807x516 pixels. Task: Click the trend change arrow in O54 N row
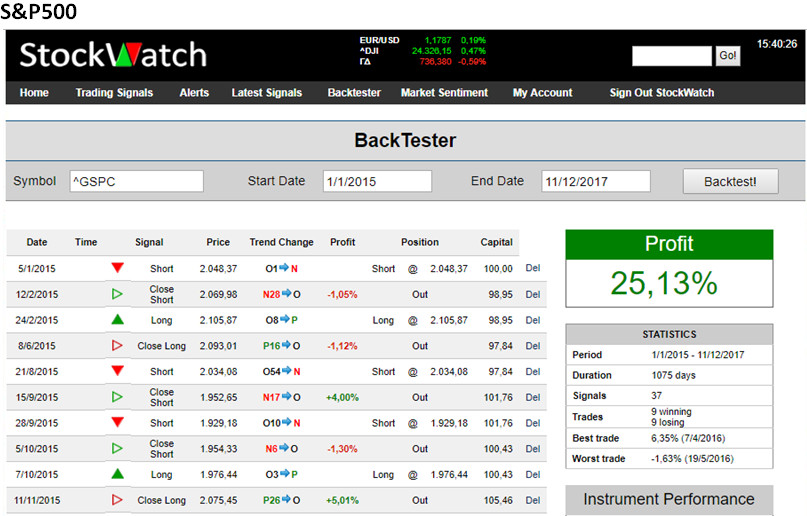pyautogui.click(x=283, y=371)
